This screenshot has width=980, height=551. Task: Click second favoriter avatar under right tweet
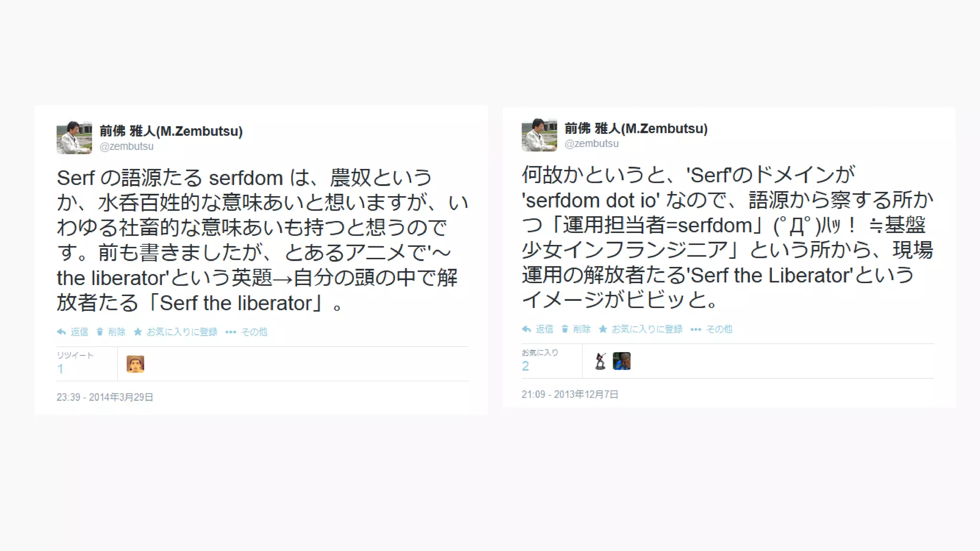(622, 361)
